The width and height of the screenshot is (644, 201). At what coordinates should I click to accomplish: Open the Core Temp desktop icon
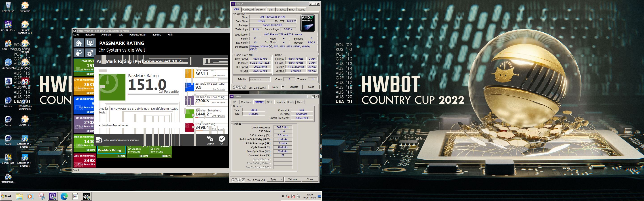coord(8,45)
